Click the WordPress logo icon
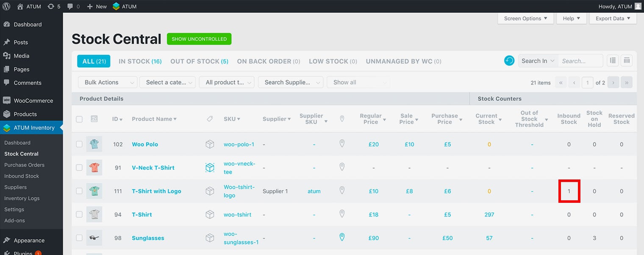The height and width of the screenshot is (255, 644). [6, 6]
